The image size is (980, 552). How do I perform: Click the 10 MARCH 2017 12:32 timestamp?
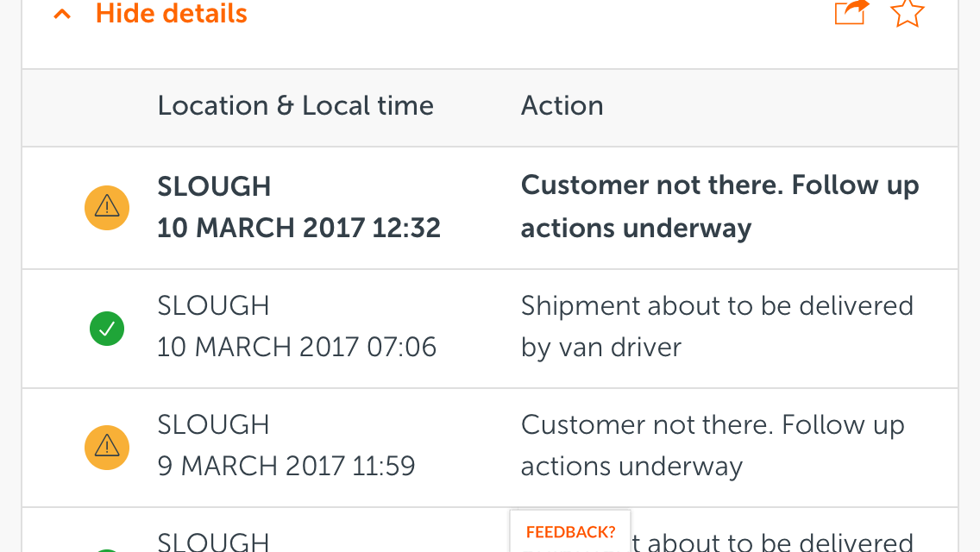(298, 228)
